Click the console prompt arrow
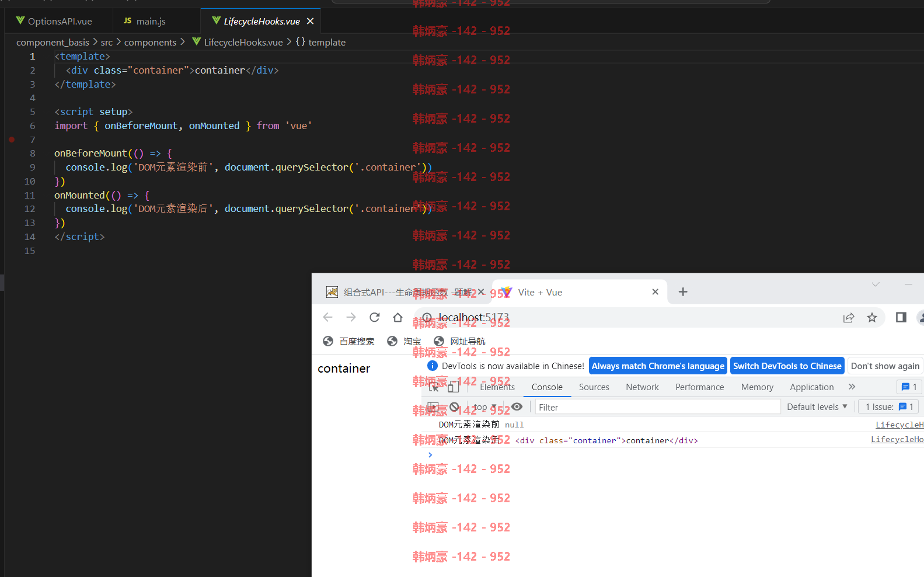The width and height of the screenshot is (924, 577). 430,455
